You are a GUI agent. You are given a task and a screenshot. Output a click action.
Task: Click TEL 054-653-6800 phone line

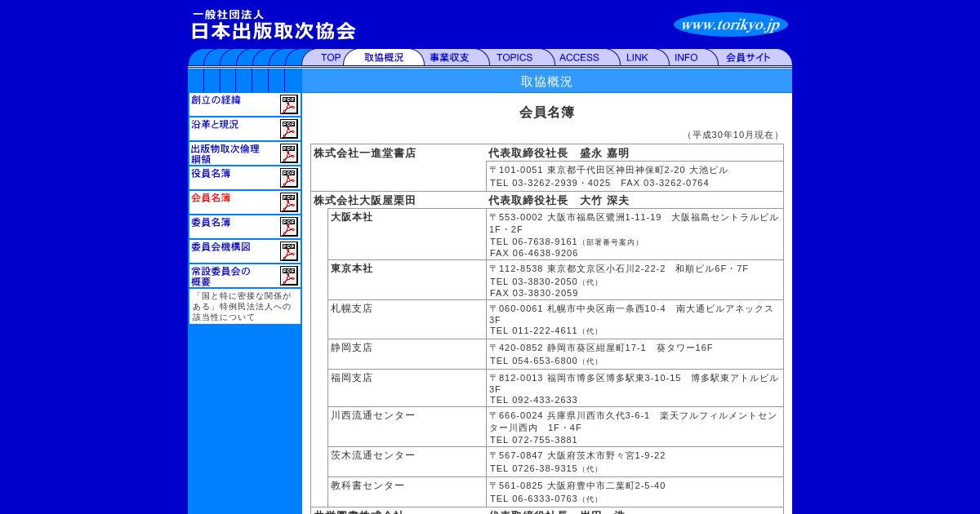[x=544, y=361]
